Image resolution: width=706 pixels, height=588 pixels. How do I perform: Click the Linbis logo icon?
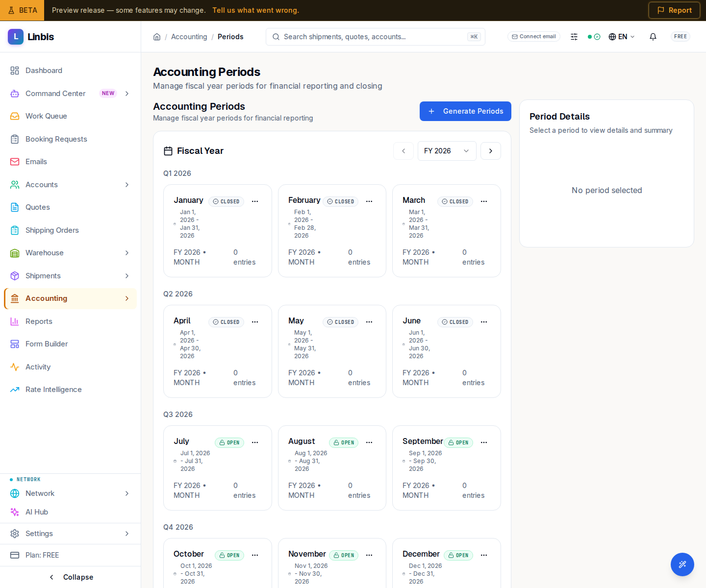point(16,37)
